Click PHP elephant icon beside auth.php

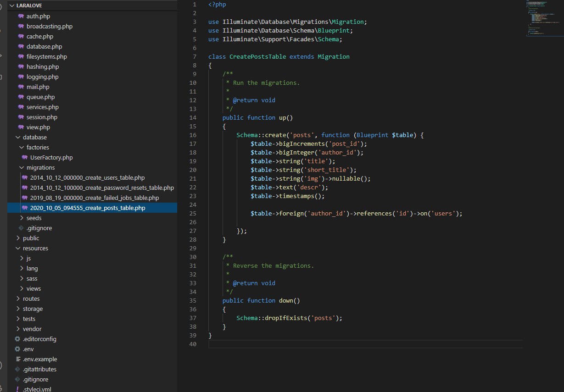pos(21,16)
